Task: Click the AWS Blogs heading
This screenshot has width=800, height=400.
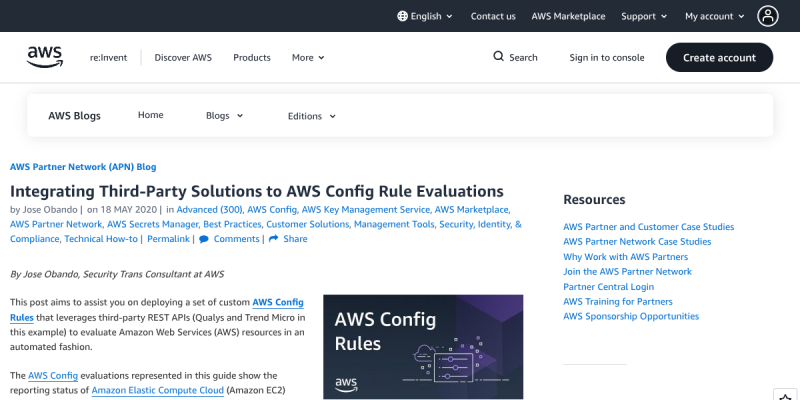Action: point(74,116)
